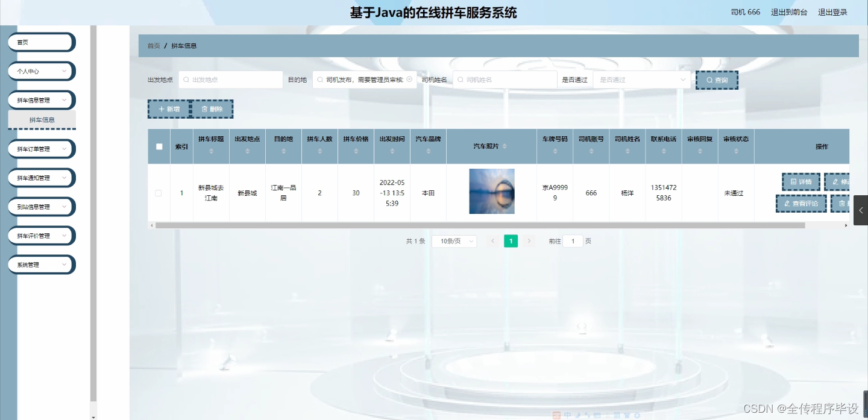Click 首页 breadcrumb link
868x420 pixels.
[154, 46]
